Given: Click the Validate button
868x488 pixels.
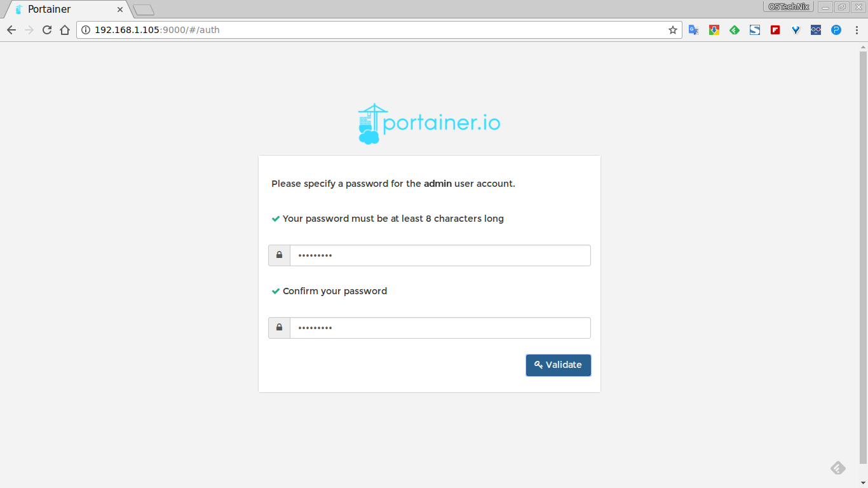Looking at the screenshot, I should (558, 365).
